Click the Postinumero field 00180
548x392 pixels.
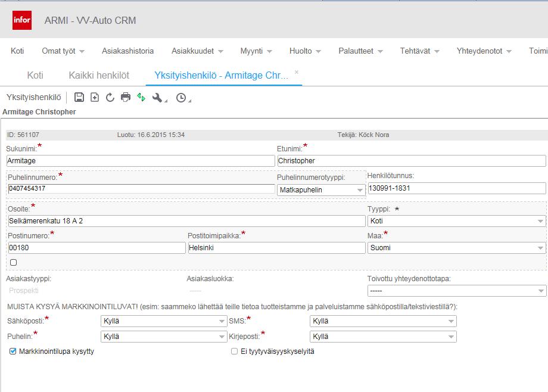click(96, 248)
